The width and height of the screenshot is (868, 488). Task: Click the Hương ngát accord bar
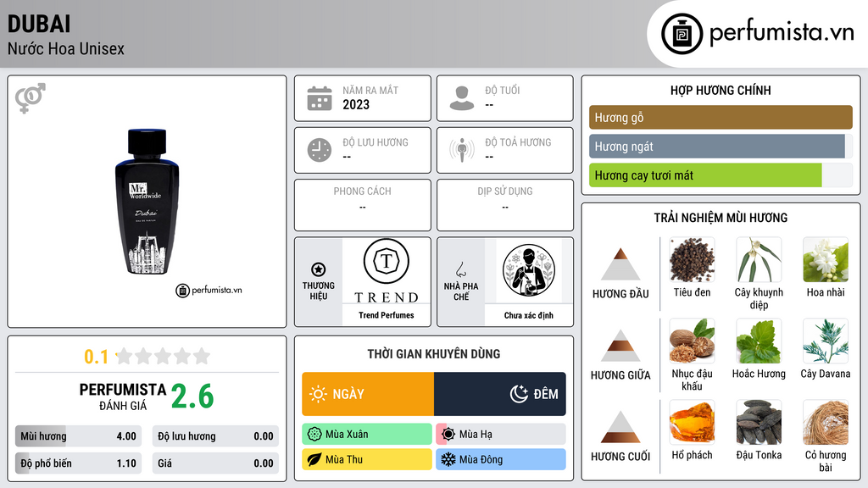721,147
